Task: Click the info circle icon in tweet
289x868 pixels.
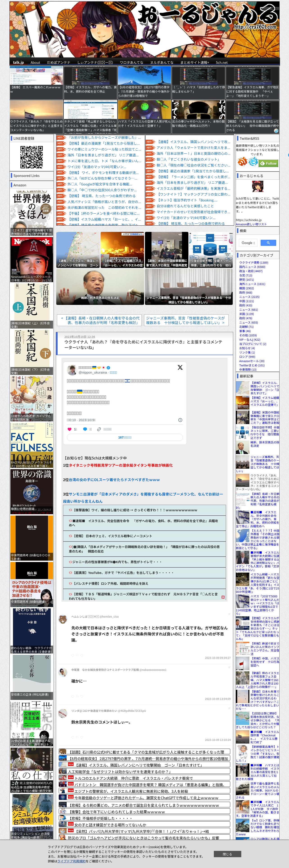Action: 180,420
